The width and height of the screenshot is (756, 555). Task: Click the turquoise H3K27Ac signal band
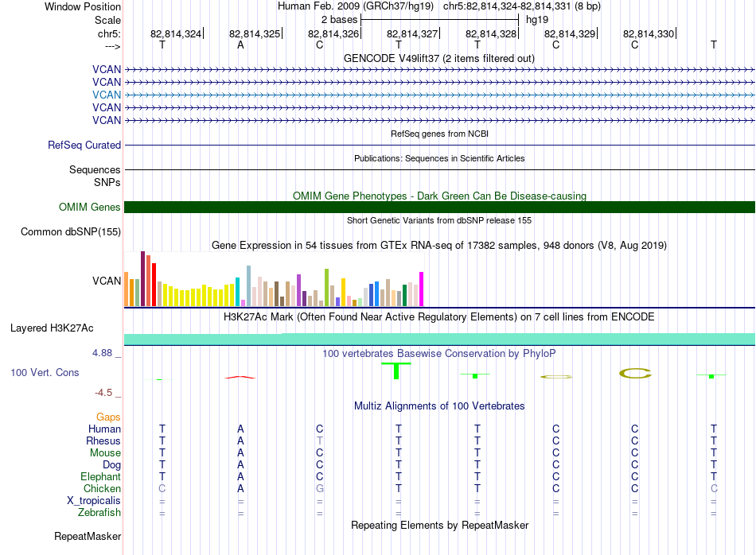[x=440, y=340]
